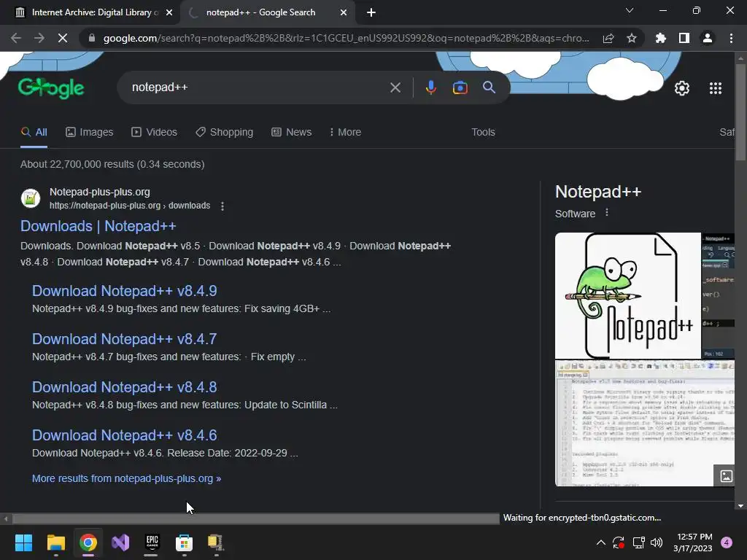The image size is (747, 560).
Task: Open Download Notepad++ v8.4.9 link
Action: (124, 291)
